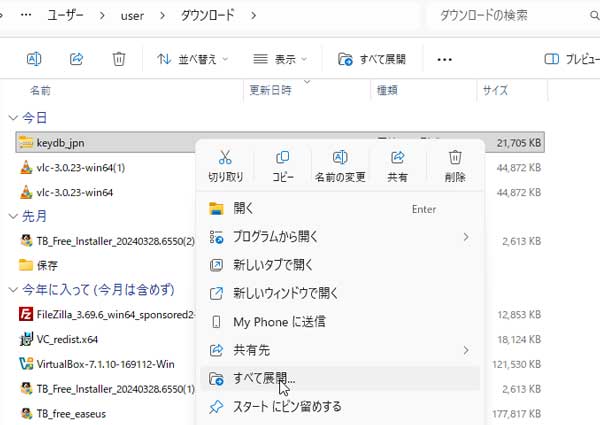Open プログラムから開く submenu
Viewport: 600px width, 425px height.
tap(340, 237)
